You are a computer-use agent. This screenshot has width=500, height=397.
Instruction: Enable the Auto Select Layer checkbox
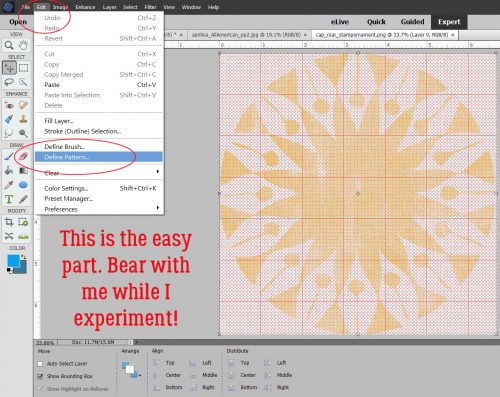40,364
